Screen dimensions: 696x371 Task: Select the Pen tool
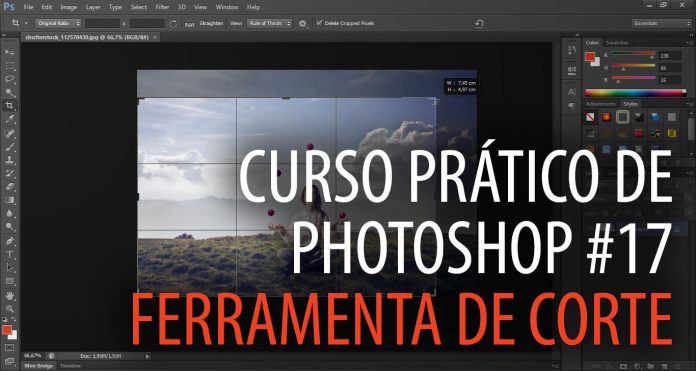click(9, 241)
